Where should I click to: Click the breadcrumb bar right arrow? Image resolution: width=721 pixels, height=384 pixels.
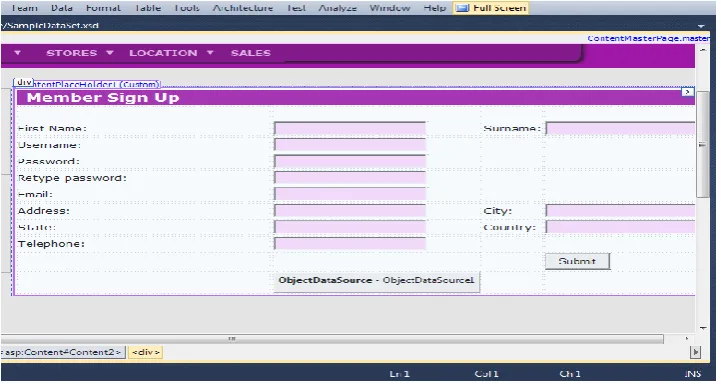695,352
